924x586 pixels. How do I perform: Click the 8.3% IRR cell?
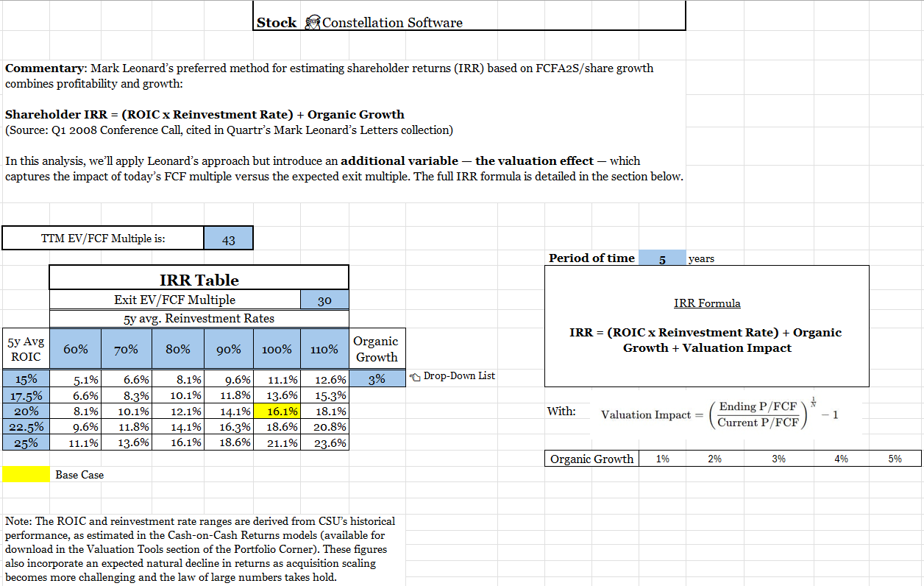(x=127, y=395)
